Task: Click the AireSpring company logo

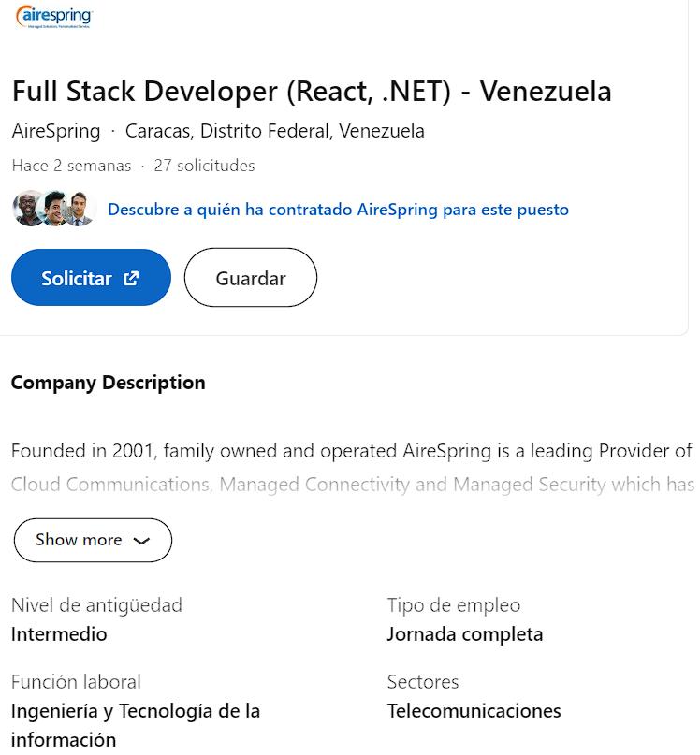Action: (53, 18)
